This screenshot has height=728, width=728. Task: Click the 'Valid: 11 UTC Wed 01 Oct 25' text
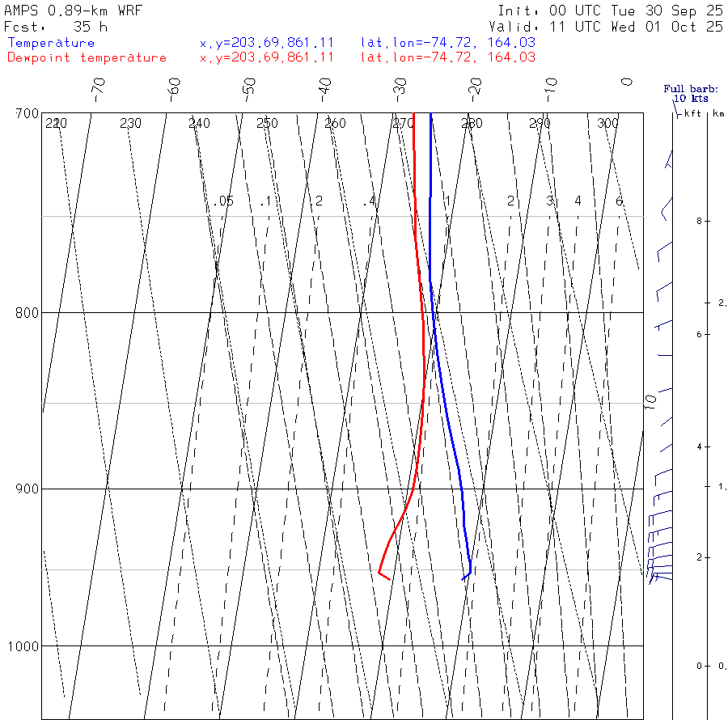606,27
